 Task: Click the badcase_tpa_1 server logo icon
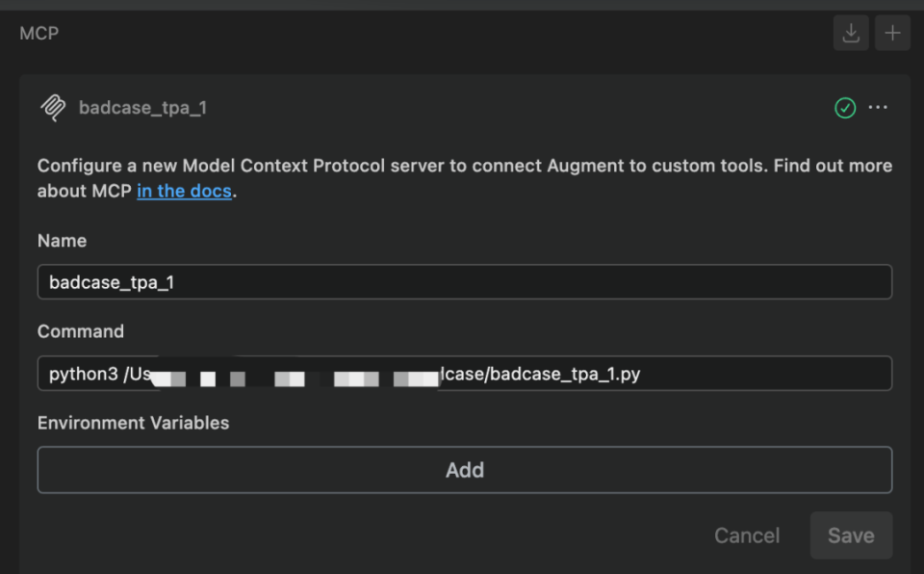[53, 108]
